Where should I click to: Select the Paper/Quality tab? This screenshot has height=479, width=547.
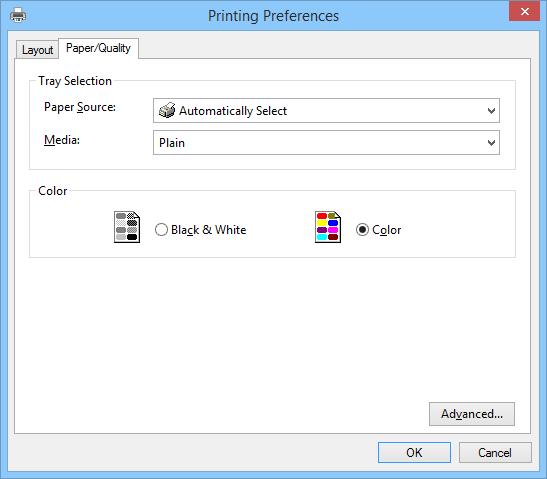pyautogui.click(x=98, y=48)
